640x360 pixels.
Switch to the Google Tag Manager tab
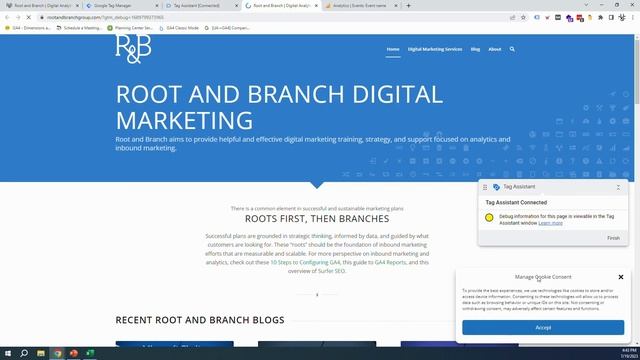click(x=122, y=6)
